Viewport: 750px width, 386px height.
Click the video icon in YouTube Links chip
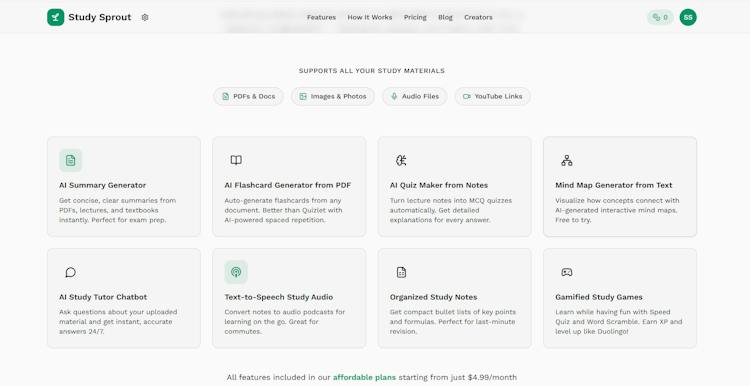coord(466,96)
